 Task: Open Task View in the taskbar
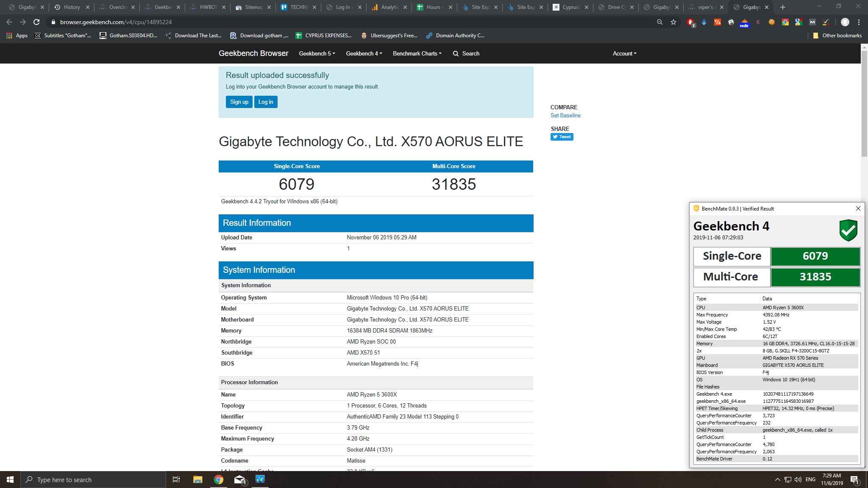[176, 480]
